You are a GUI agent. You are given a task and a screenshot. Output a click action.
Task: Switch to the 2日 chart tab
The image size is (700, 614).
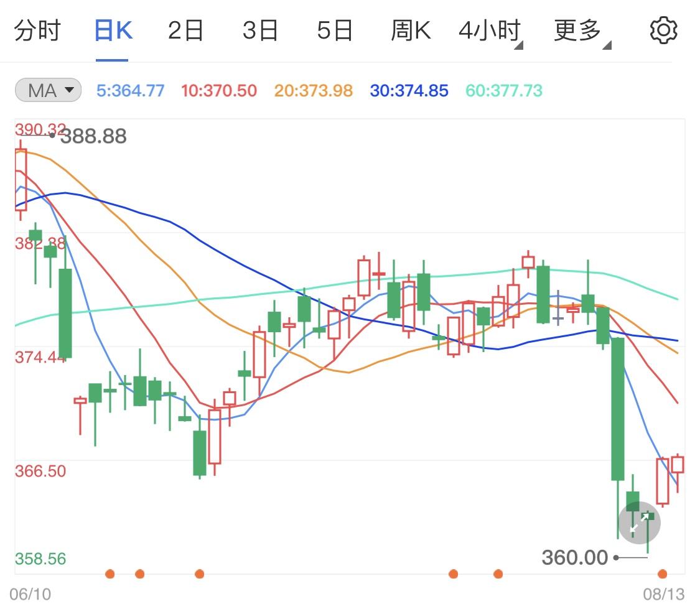[x=185, y=30]
